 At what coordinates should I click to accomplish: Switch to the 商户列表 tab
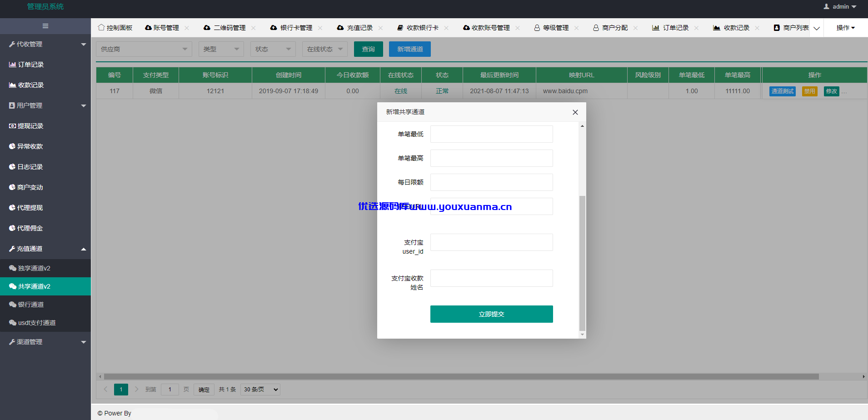[791, 28]
